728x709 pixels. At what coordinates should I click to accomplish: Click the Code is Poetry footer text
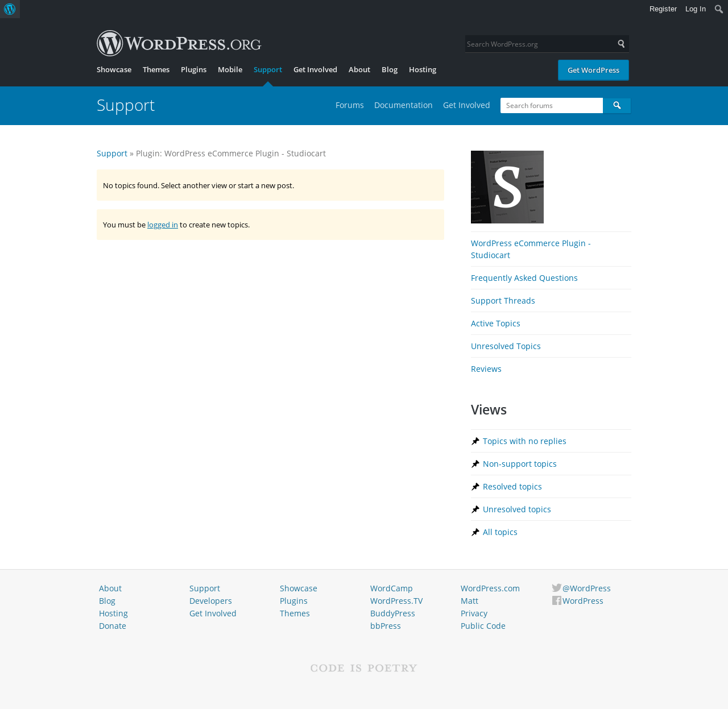[364, 668]
